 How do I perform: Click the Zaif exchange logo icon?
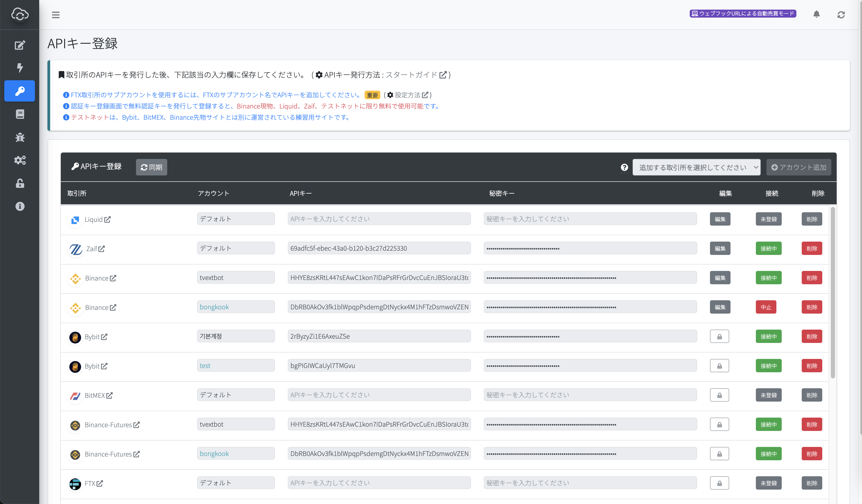point(75,249)
